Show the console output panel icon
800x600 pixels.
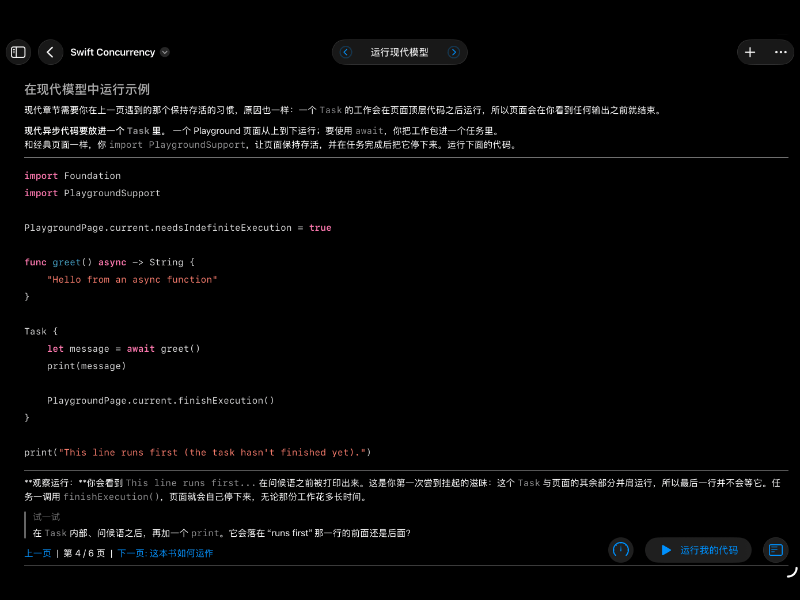pos(776,550)
